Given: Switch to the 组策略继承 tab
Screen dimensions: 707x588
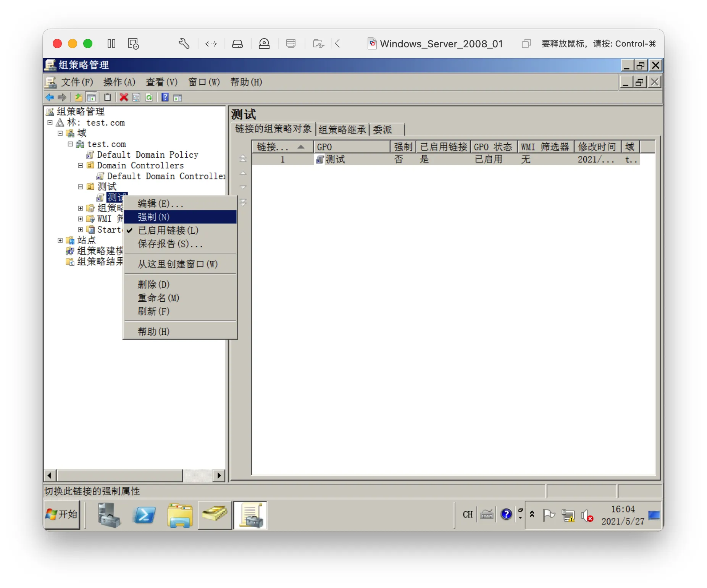Looking at the screenshot, I should (x=342, y=130).
